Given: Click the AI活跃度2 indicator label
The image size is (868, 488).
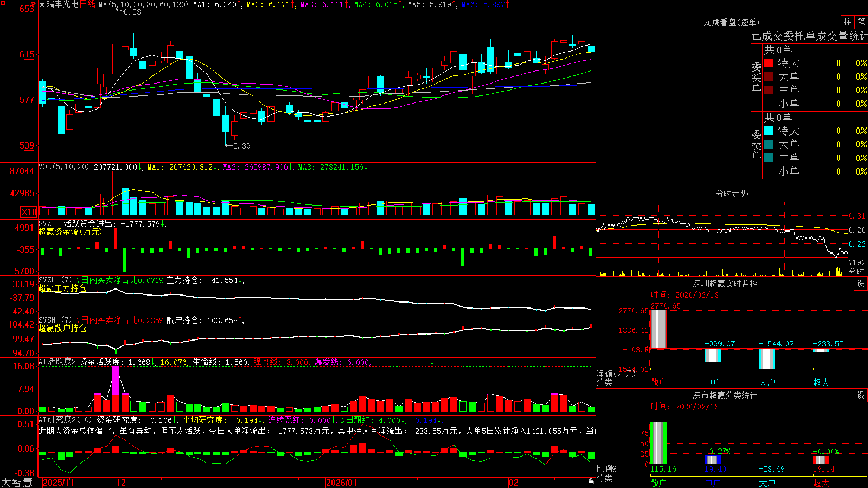Looking at the screenshot, I should (58, 362).
